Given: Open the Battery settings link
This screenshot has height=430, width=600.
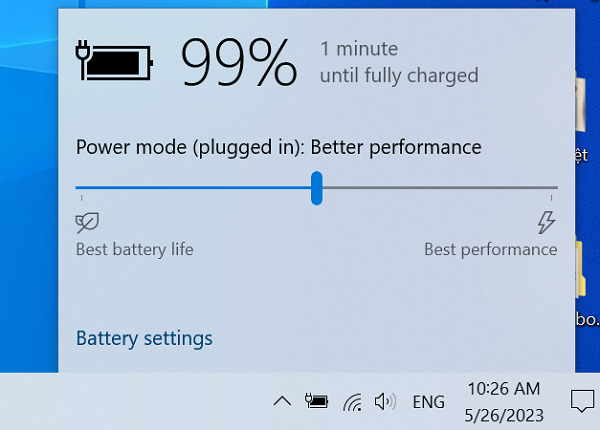Looking at the screenshot, I should click(x=144, y=339).
